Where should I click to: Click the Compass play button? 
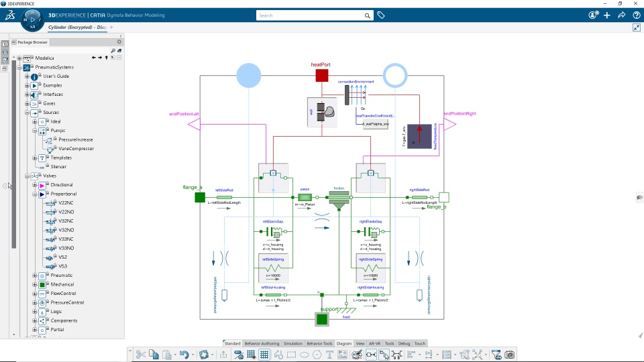tap(32, 19)
